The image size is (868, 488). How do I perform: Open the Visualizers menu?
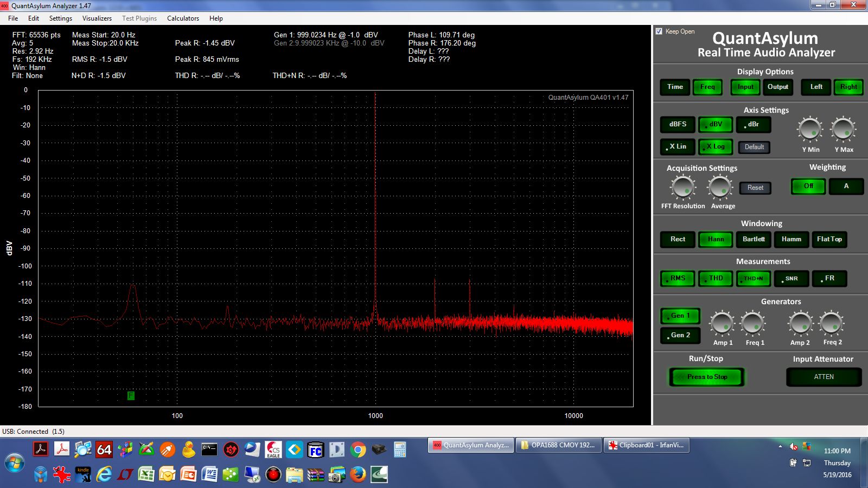pyautogui.click(x=97, y=18)
